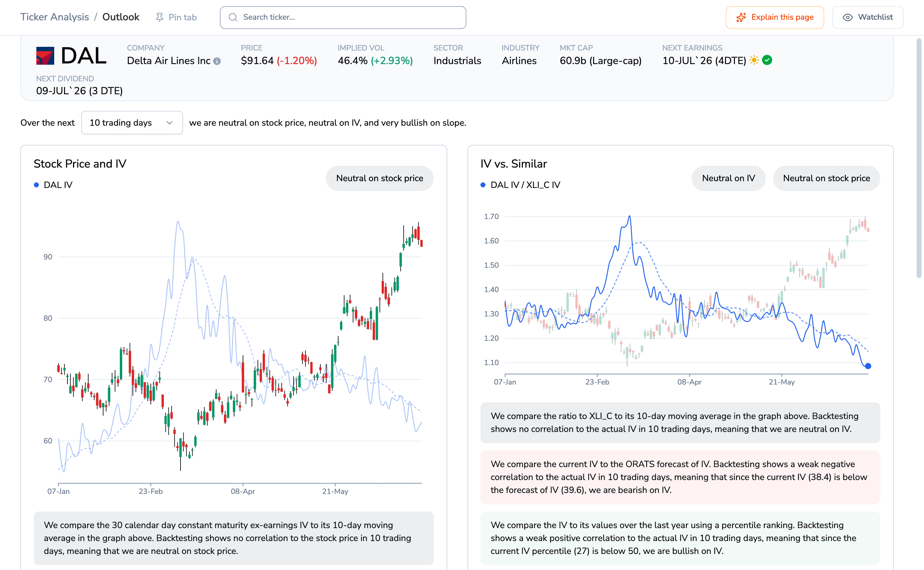The image size is (924, 570).
Task: Click the outlook summary sentence about slope
Action: click(x=327, y=123)
